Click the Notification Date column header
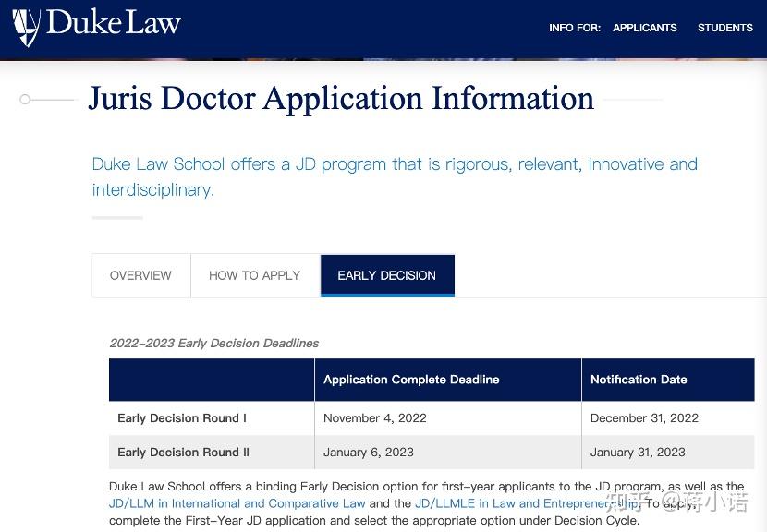This screenshot has width=767, height=532. coord(639,379)
